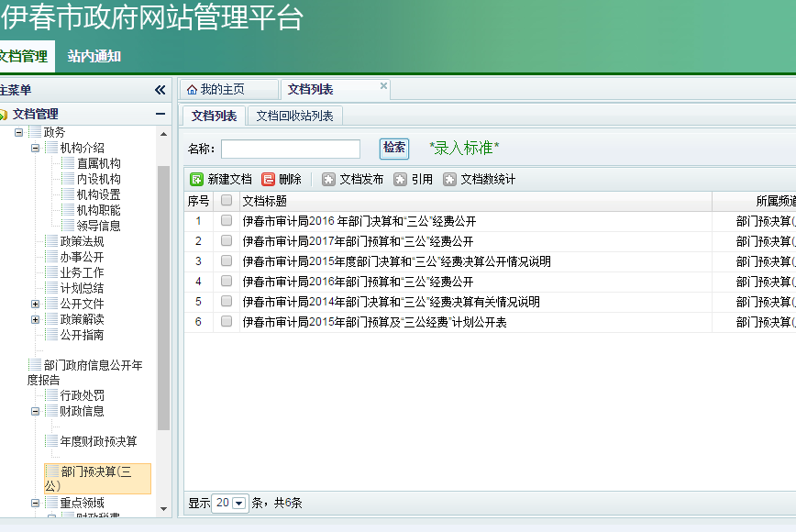The height and width of the screenshot is (532, 796).
Task: Click the icon beside 政务 tree node
Action: (35, 132)
